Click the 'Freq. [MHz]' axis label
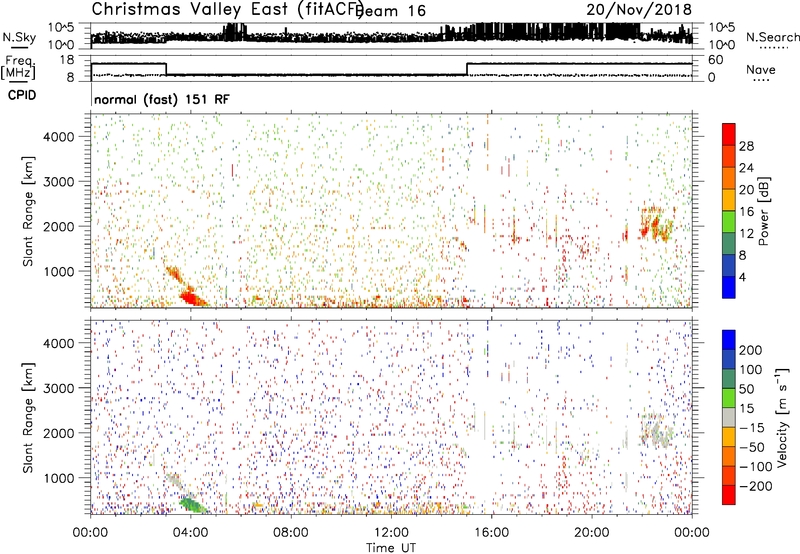 18,68
